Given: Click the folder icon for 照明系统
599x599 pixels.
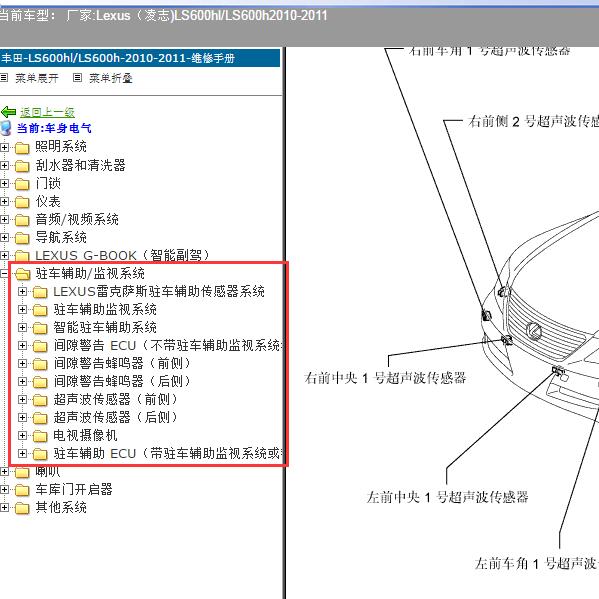Looking at the screenshot, I should 22,148.
